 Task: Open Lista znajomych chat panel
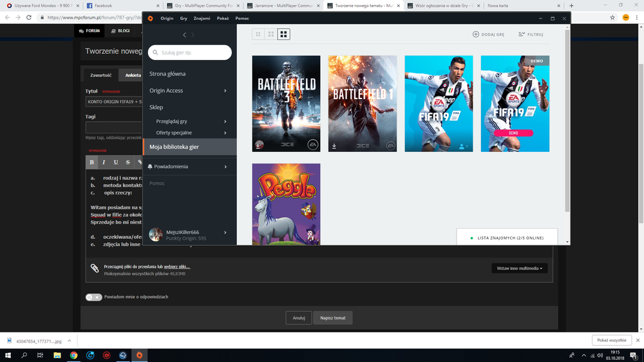click(507, 238)
